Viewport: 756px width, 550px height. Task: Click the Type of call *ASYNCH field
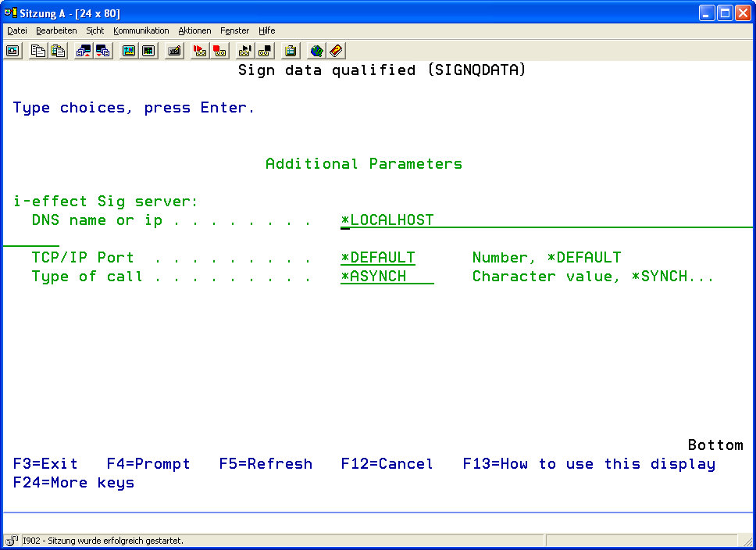[x=387, y=277]
